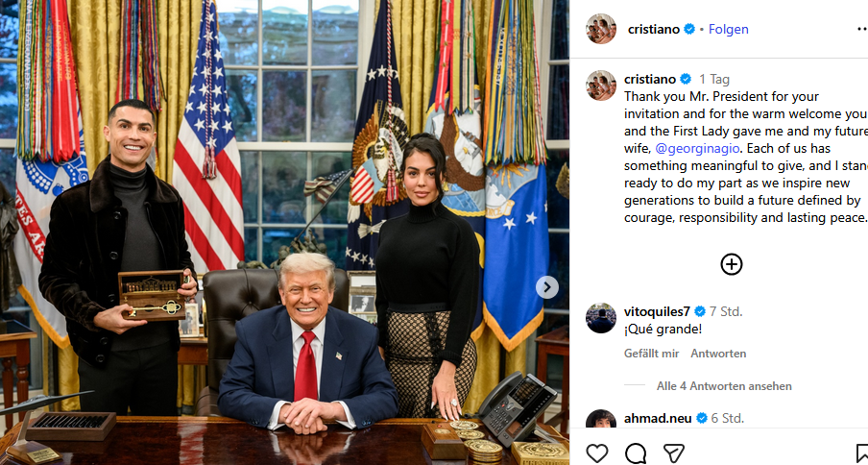Open comments with the speech bubble icon
The image size is (868, 465).
[x=636, y=453]
